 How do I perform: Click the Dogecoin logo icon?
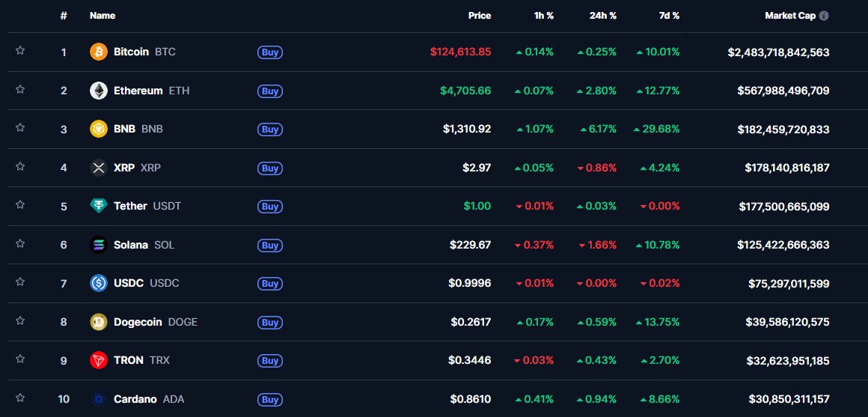tap(99, 322)
